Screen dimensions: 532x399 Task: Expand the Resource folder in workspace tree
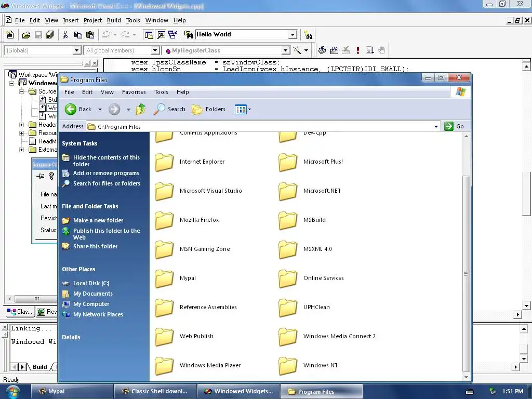tap(21, 133)
